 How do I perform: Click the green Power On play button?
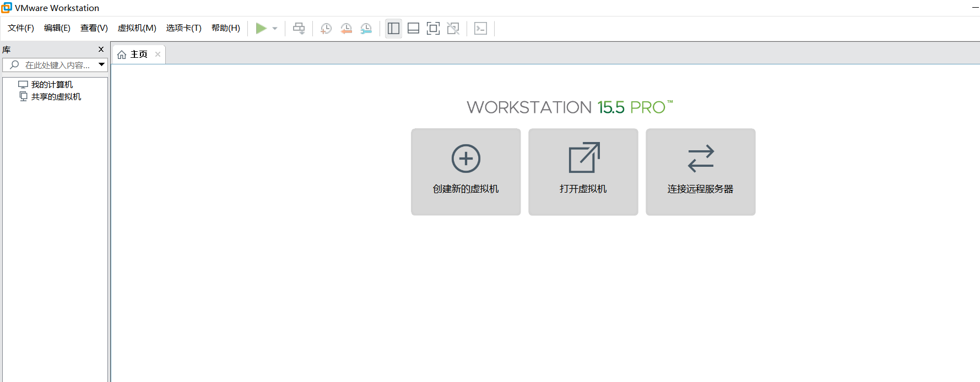click(261, 28)
